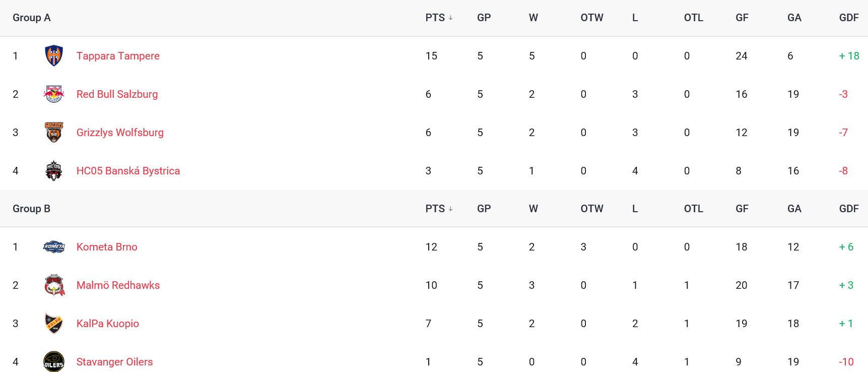Click Group B GF column header
This screenshot has width=868, height=372.
coord(742,209)
